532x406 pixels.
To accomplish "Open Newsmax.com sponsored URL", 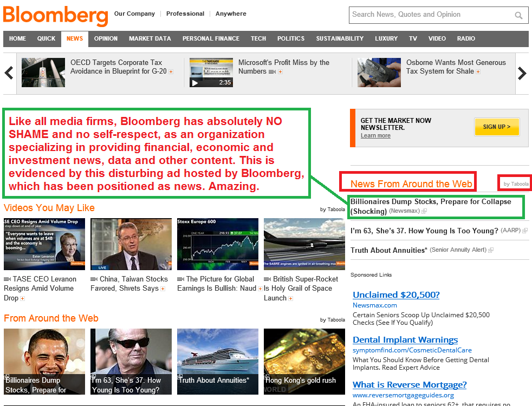I will [374, 305].
